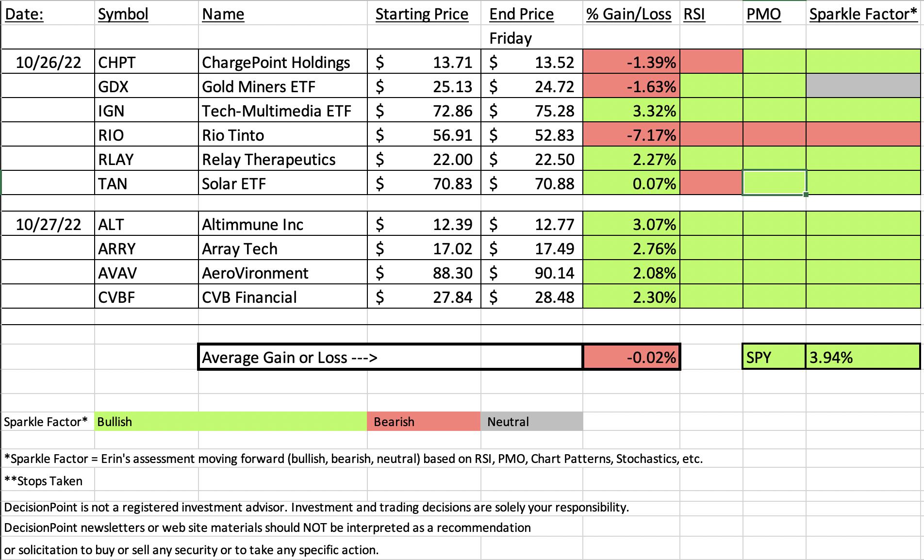Click the 3.94% SPY value cell
Screen dimensions: 924x560
(x=862, y=358)
